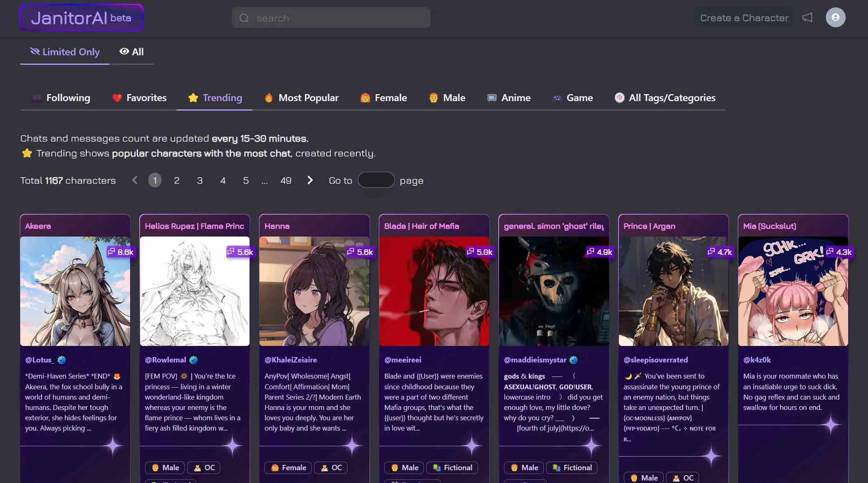Toggle the Limited Only content filter
Viewport: 868px width, 483px height.
(65, 52)
